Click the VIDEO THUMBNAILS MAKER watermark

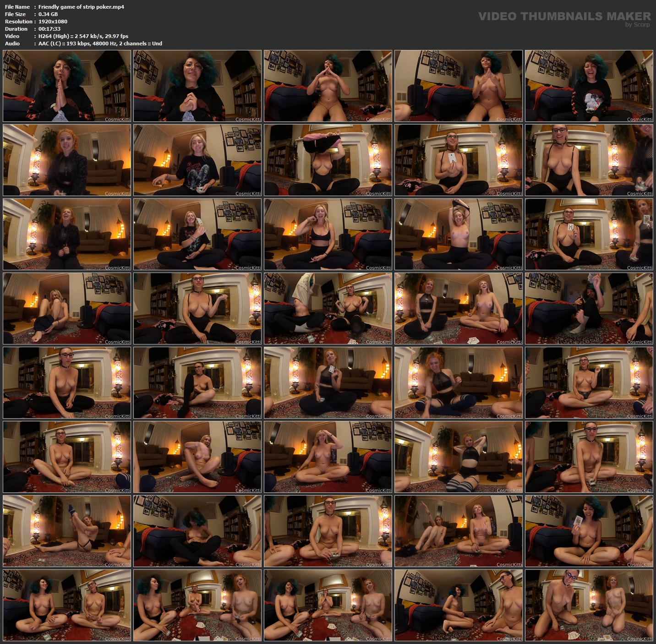pos(564,16)
